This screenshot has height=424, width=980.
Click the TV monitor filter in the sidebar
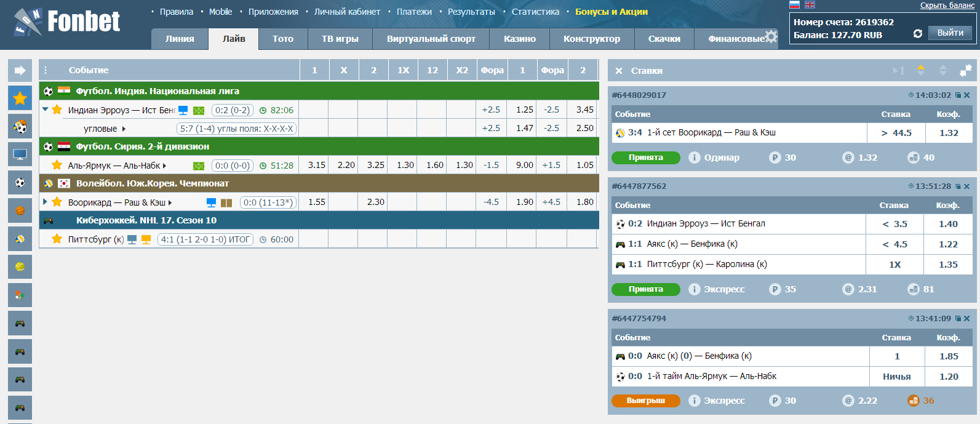(x=20, y=154)
